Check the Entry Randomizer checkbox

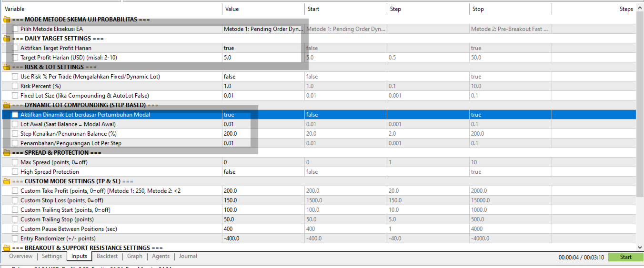(15, 238)
